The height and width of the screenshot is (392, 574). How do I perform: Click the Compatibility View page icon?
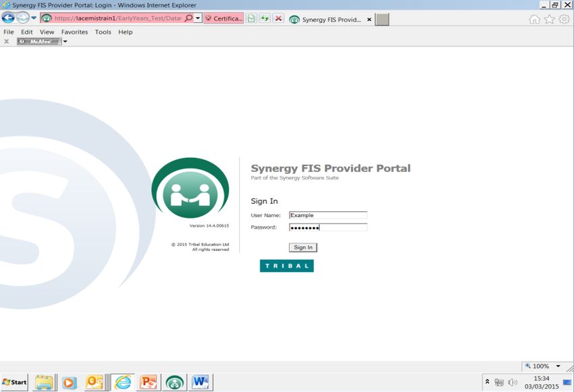pos(251,18)
